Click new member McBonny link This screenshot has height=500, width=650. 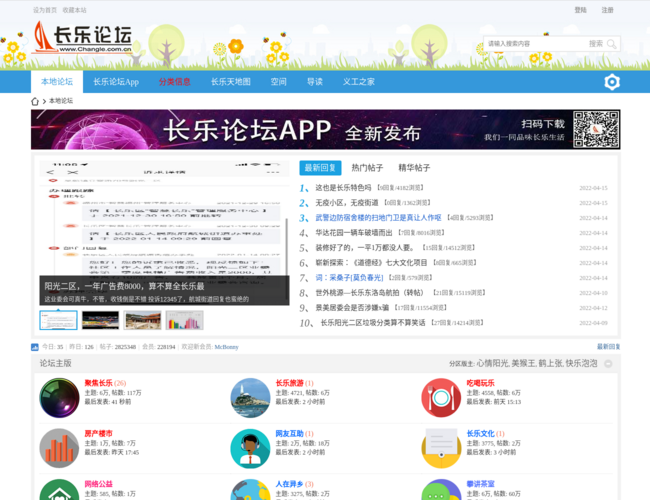[226, 347]
